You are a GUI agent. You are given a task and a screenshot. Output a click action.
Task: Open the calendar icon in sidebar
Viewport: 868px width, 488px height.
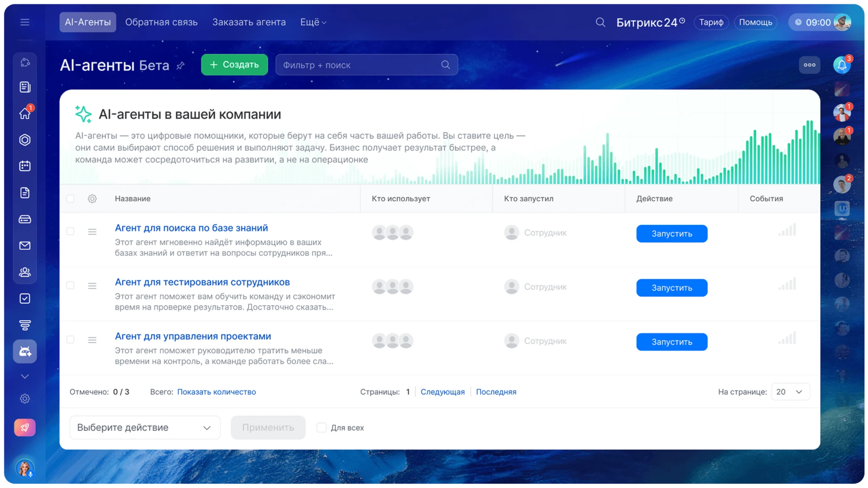tap(25, 166)
